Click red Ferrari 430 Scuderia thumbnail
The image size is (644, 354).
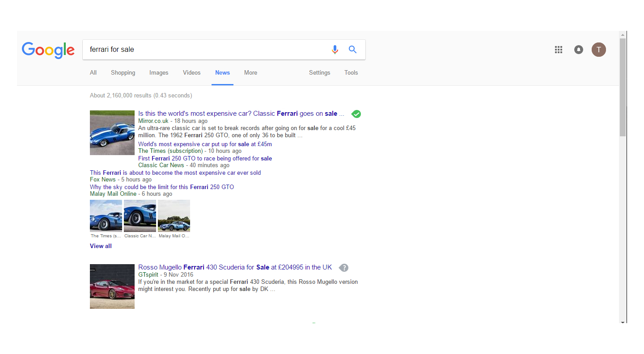pyautogui.click(x=112, y=287)
